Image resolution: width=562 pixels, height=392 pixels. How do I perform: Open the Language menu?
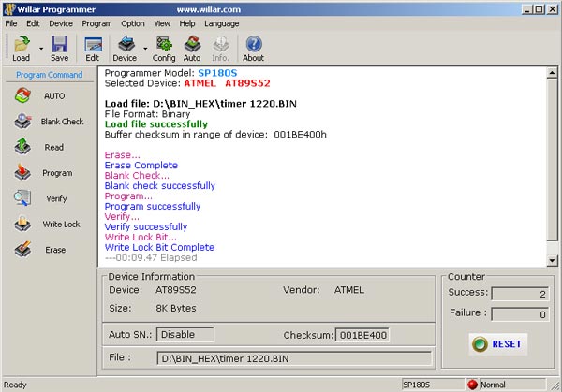[221, 22]
